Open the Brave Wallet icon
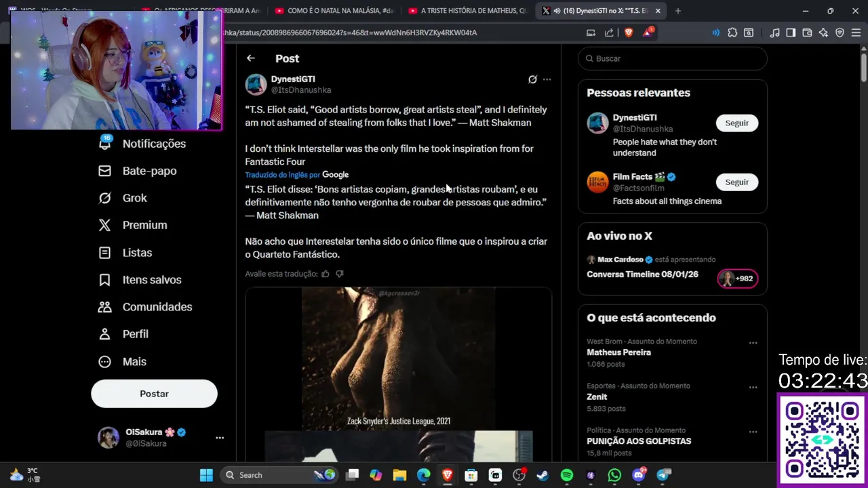The height and width of the screenshot is (488, 868). coord(807,33)
